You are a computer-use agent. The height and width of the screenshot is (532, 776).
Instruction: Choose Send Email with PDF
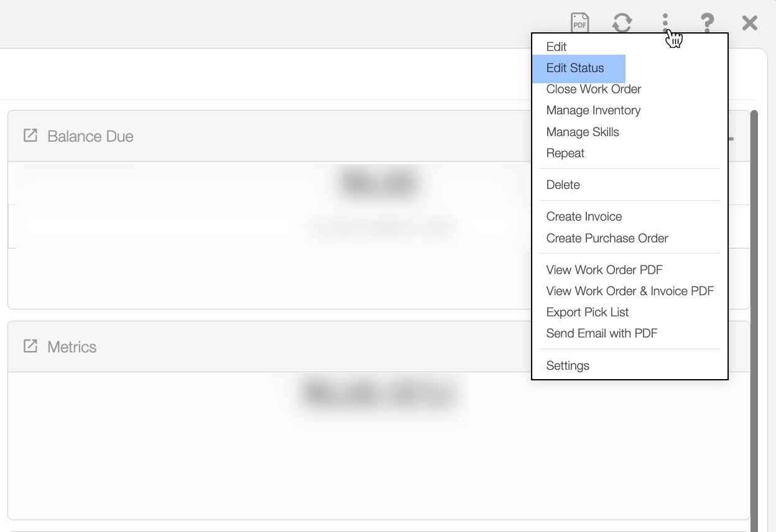pyautogui.click(x=601, y=333)
